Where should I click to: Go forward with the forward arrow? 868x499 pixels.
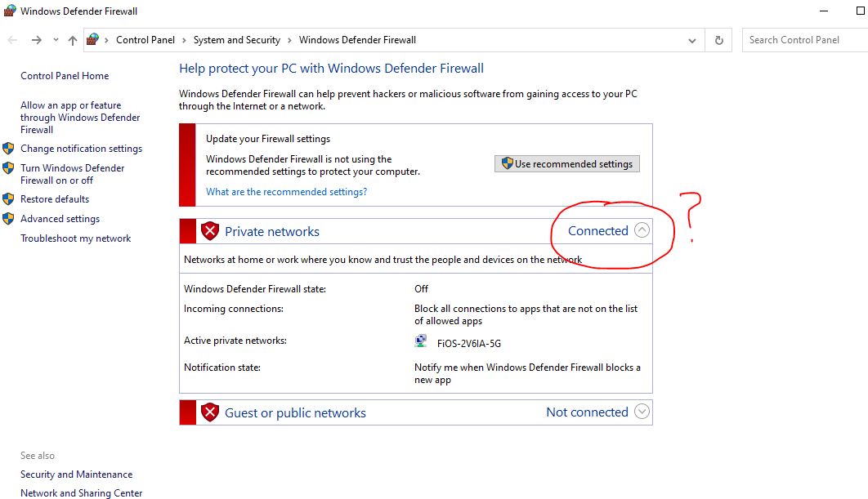[x=37, y=40]
